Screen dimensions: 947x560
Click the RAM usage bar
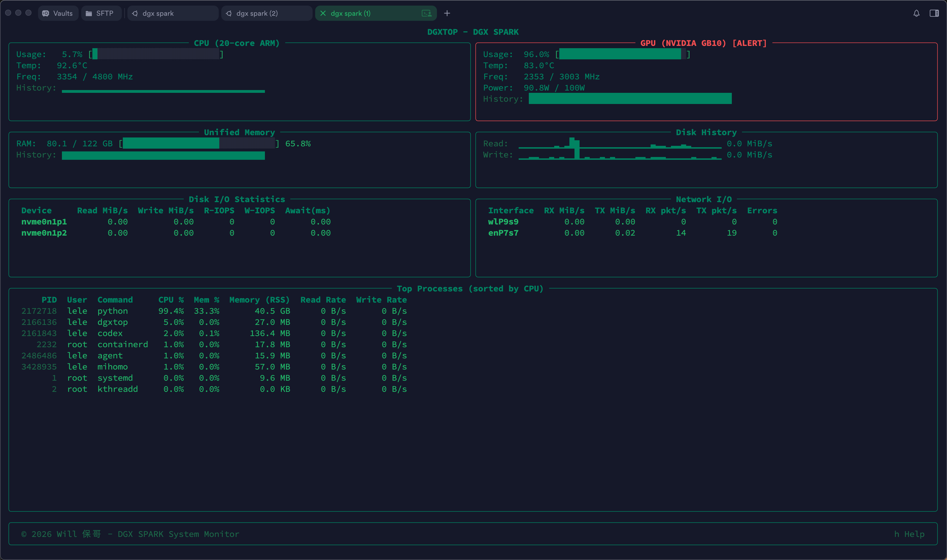coord(199,143)
